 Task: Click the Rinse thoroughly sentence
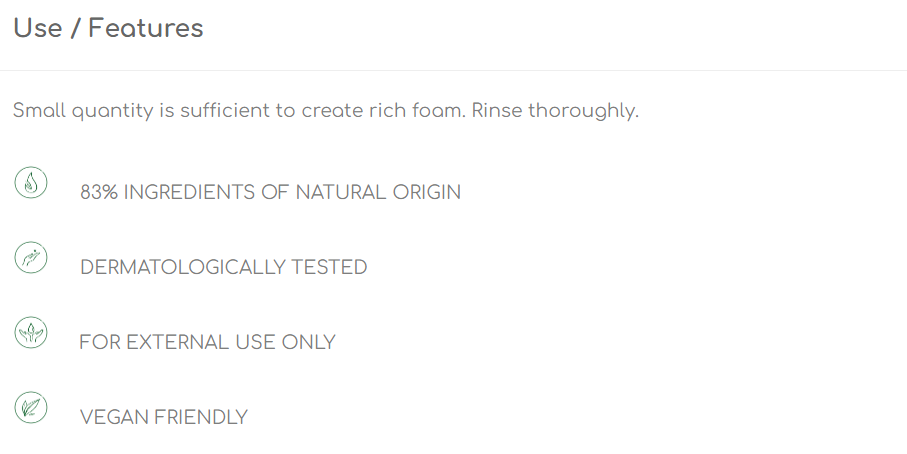555,110
